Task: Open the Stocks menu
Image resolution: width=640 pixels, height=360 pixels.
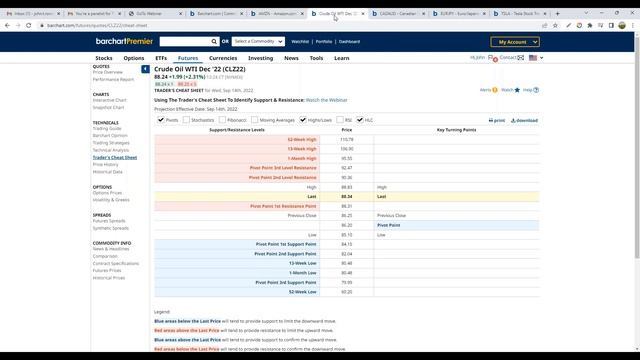Action: pos(104,58)
